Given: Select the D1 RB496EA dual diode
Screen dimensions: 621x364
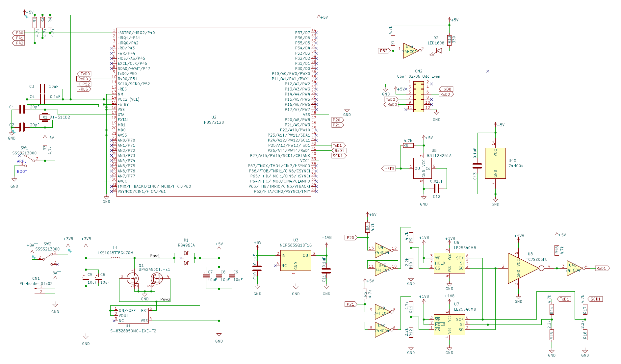Looking at the screenshot, I should click(186, 258).
